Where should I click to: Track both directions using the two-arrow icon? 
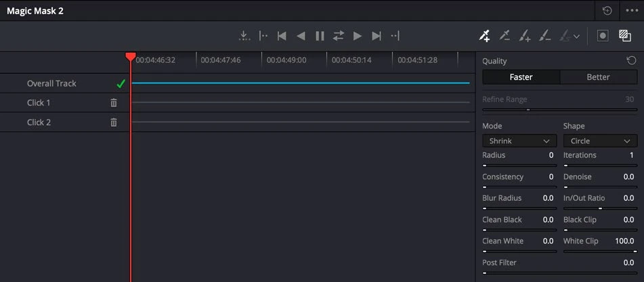339,36
